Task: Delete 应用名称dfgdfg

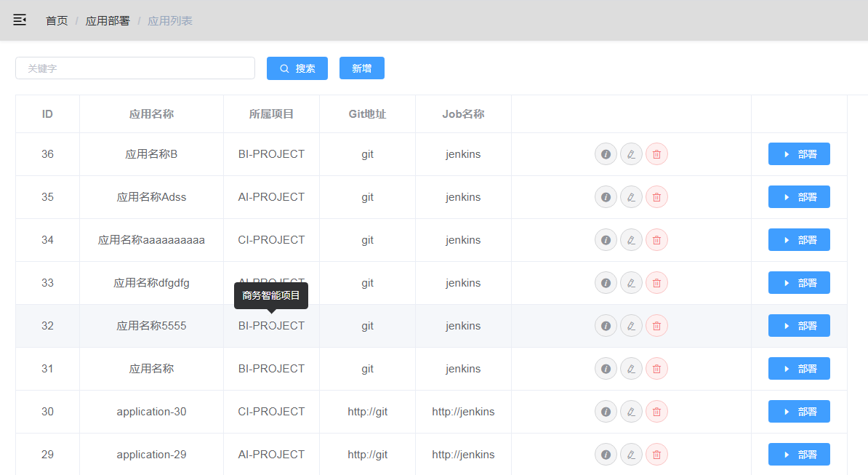Action: coord(656,283)
